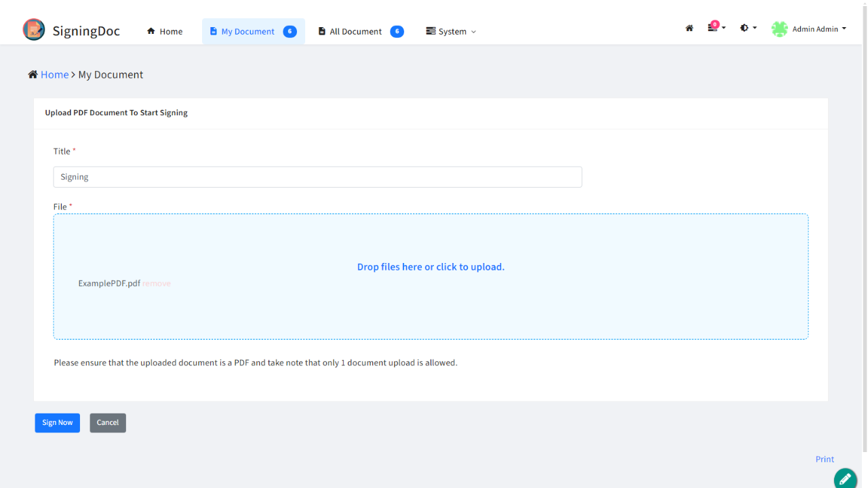868x488 pixels.
Task: Focus the Title input field
Action: pos(317,177)
